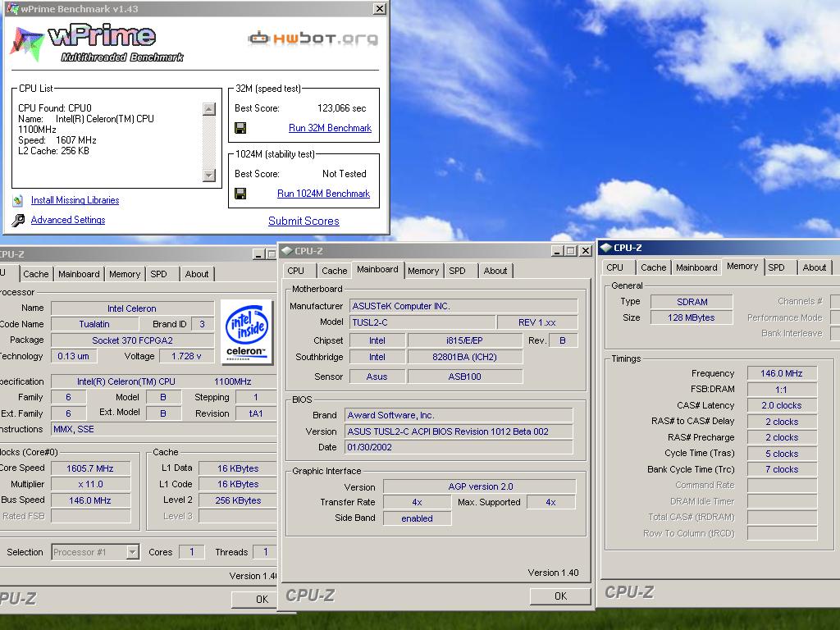This screenshot has height=630, width=840.
Task: Click the Socket 370 FCPGA2 package field
Action: [x=132, y=340]
